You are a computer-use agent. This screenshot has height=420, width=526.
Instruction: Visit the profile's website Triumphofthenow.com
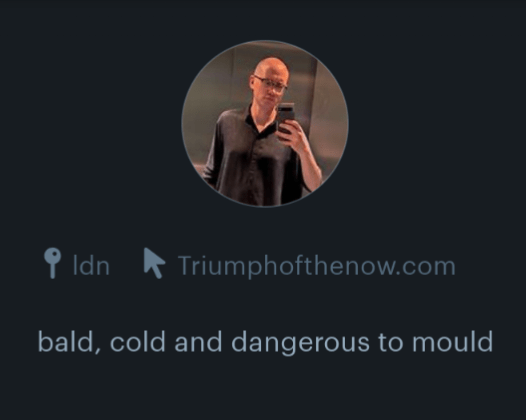pyautogui.click(x=316, y=266)
